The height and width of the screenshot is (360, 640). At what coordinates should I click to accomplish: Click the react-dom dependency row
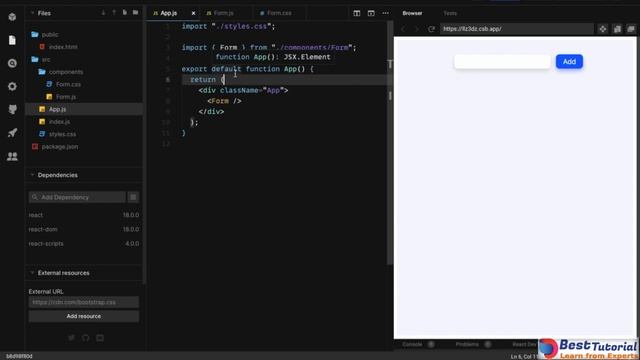pos(84,229)
